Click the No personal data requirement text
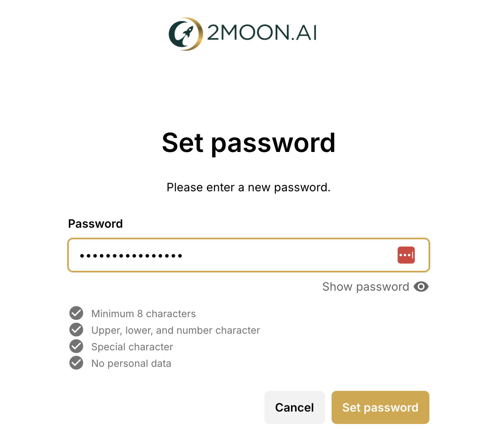 [131, 364]
